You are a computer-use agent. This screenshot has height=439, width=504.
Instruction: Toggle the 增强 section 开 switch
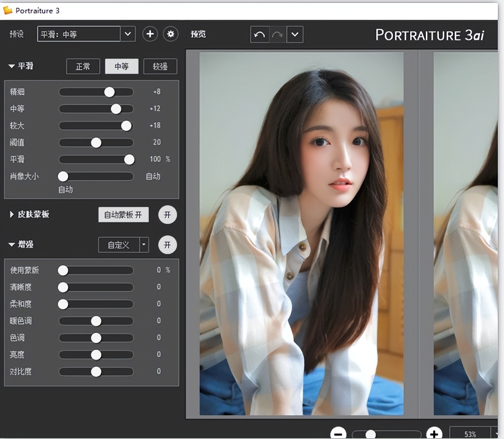(167, 245)
